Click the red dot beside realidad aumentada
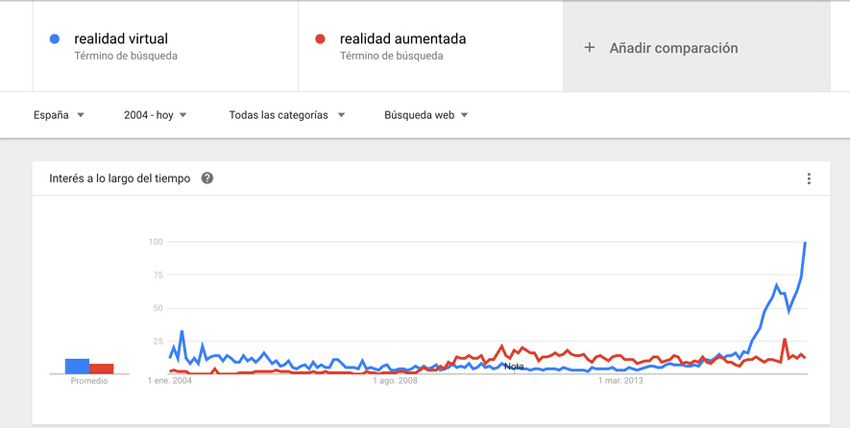This screenshot has height=428, width=850. click(320, 39)
